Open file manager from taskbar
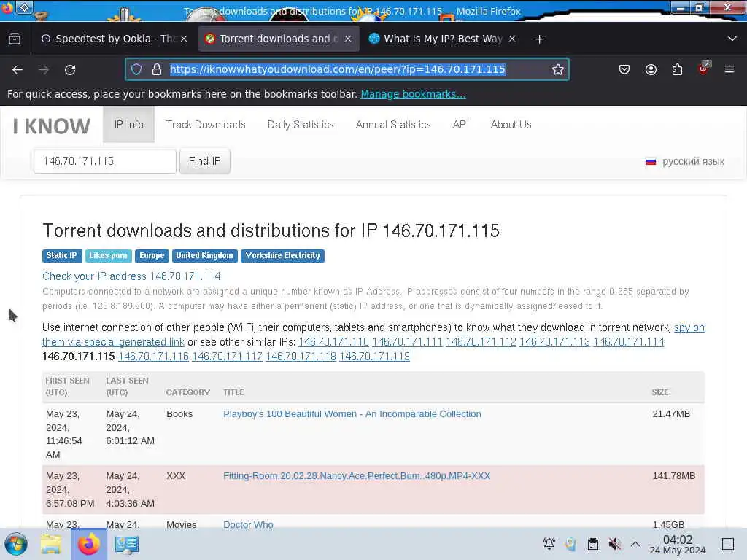The image size is (747, 560). click(x=51, y=544)
